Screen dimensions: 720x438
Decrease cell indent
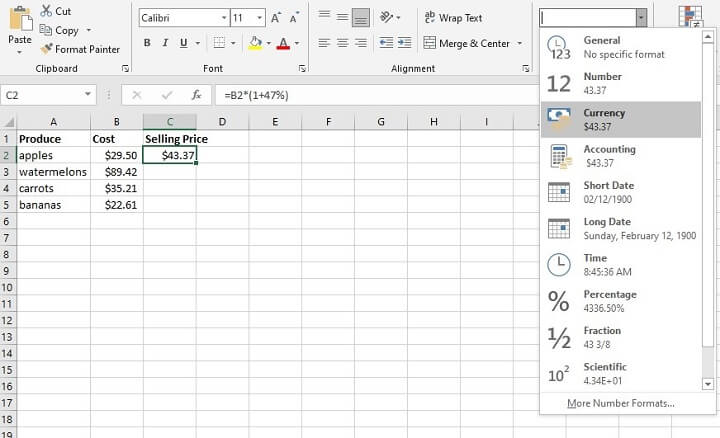tap(386, 43)
